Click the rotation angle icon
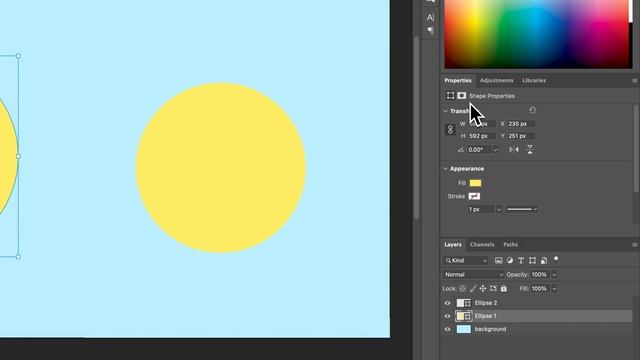640x360 pixels. [x=460, y=150]
